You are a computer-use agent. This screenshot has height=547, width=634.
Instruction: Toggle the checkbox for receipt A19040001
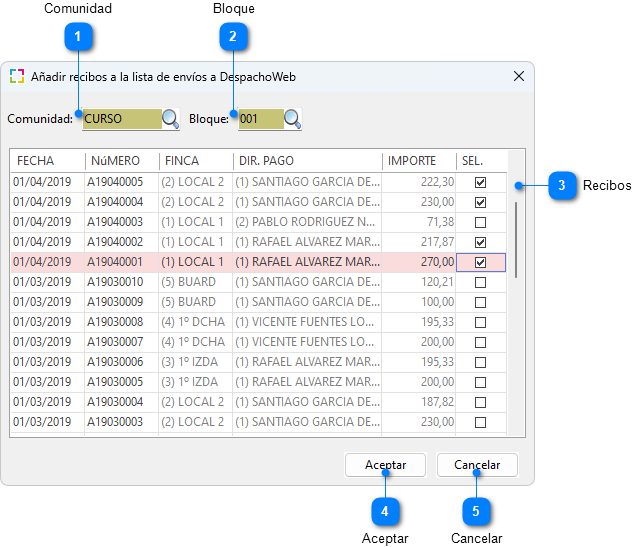tap(481, 262)
